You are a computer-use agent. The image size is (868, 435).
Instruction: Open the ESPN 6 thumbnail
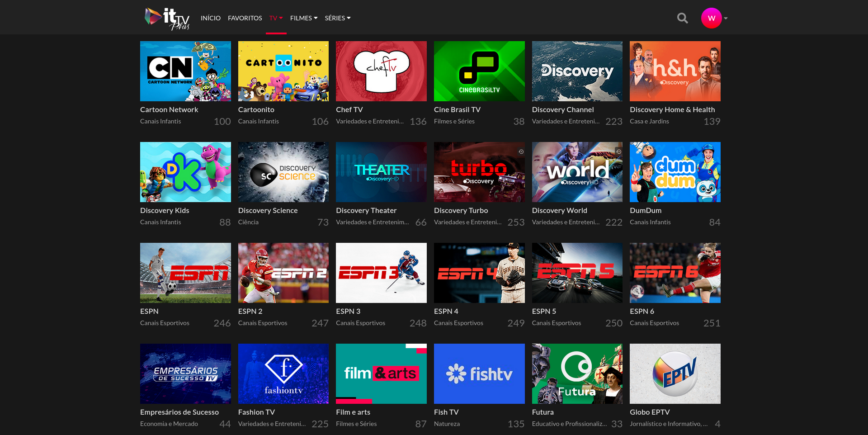pyautogui.click(x=675, y=273)
